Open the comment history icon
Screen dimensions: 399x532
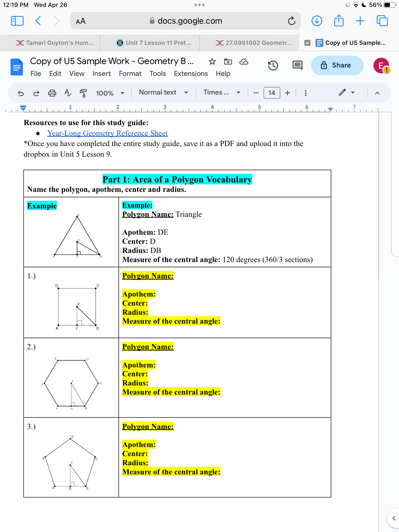tap(297, 65)
